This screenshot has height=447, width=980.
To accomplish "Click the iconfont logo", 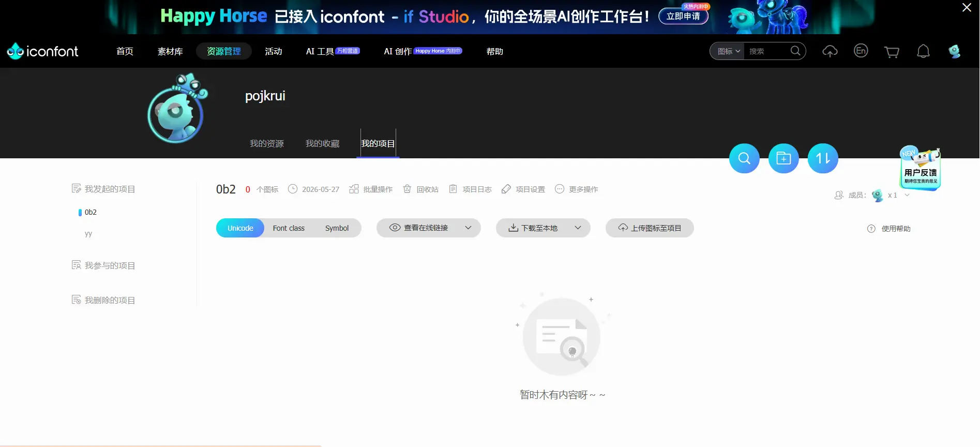I will click(x=42, y=51).
